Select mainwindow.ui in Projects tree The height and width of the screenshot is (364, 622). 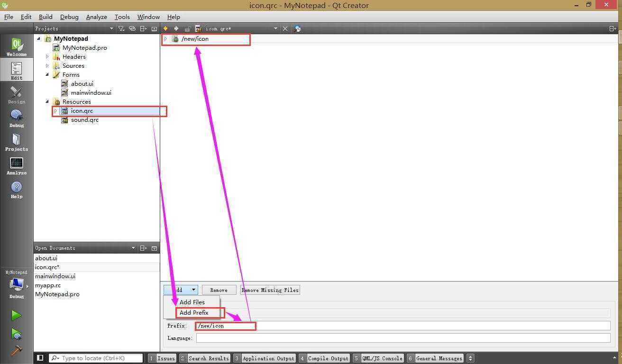91,92
